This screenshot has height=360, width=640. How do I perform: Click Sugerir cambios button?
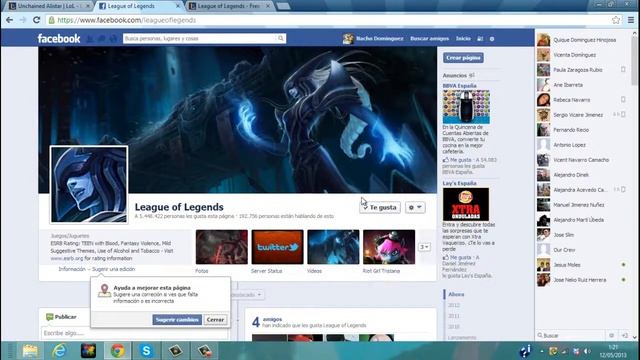click(x=177, y=320)
